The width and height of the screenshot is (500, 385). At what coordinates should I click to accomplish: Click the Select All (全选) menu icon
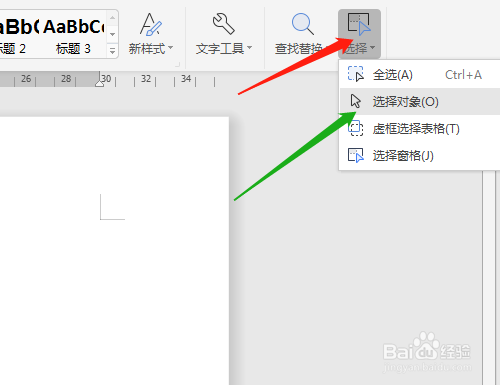tap(356, 74)
